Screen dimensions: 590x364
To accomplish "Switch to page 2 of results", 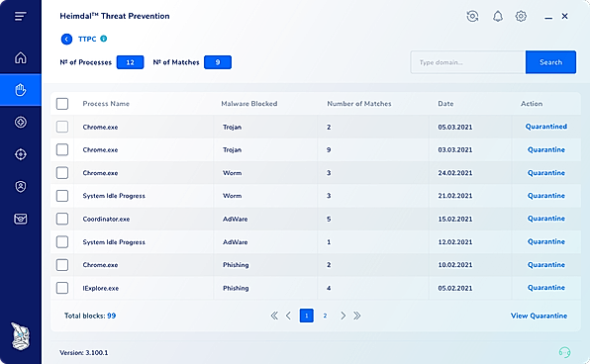I will click(x=325, y=316).
